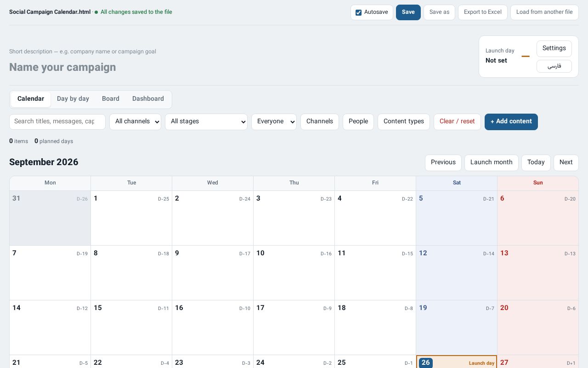Open Settings

tap(554, 48)
